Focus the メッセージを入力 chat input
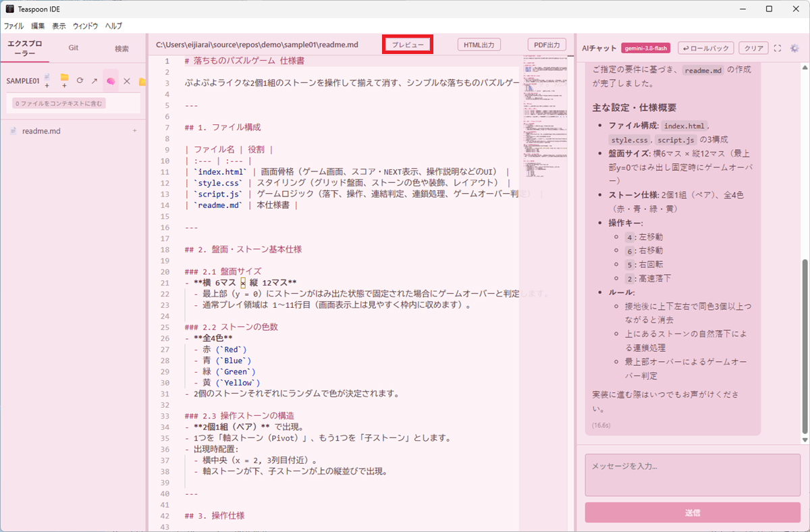 tap(693, 475)
